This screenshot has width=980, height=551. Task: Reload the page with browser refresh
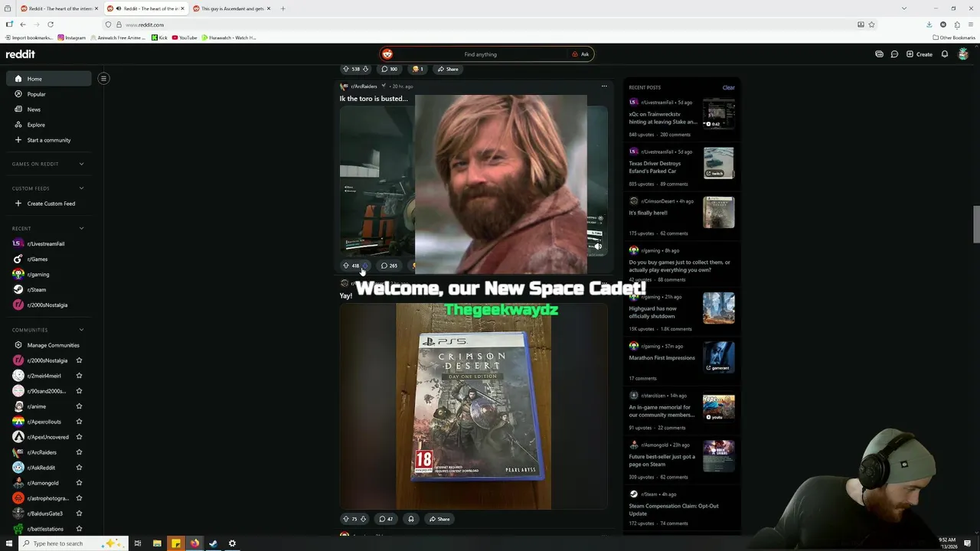point(51,24)
